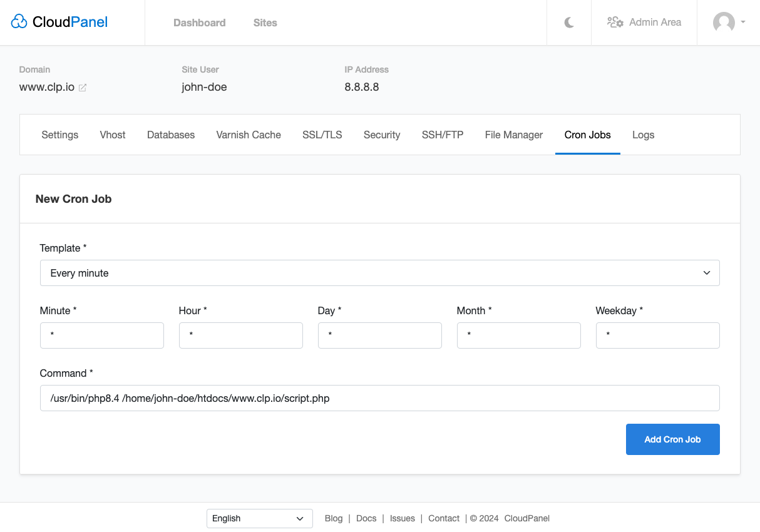Switch to the Settings tab

click(x=60, y=135)
